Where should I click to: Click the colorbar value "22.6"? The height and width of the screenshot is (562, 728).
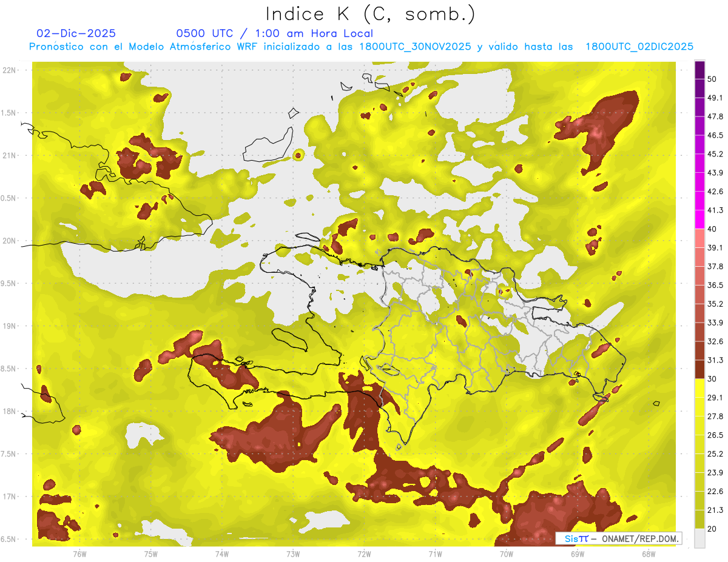[x=715, y=491]
